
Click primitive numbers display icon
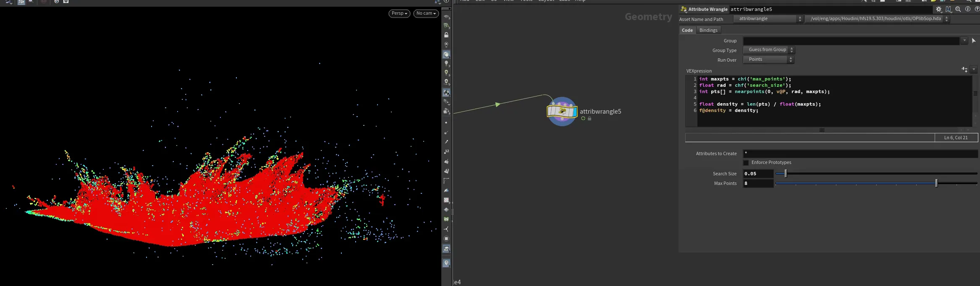tap(446, 171)
